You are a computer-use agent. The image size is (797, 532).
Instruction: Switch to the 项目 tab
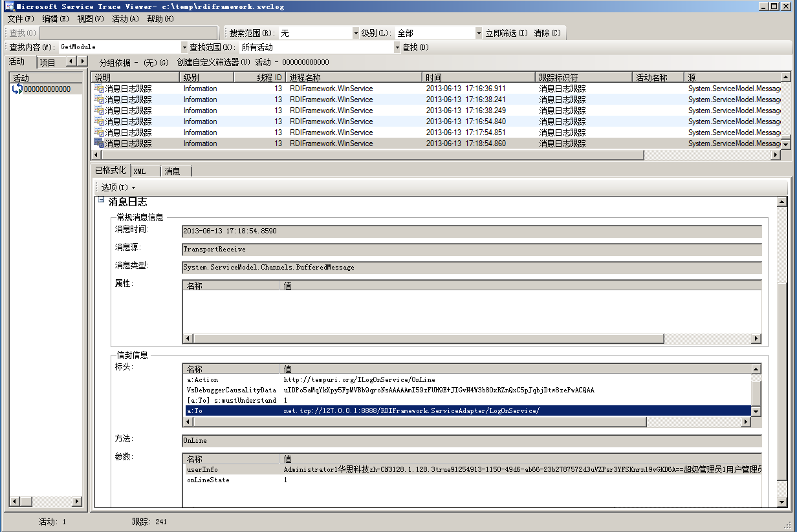pos(47,62)
